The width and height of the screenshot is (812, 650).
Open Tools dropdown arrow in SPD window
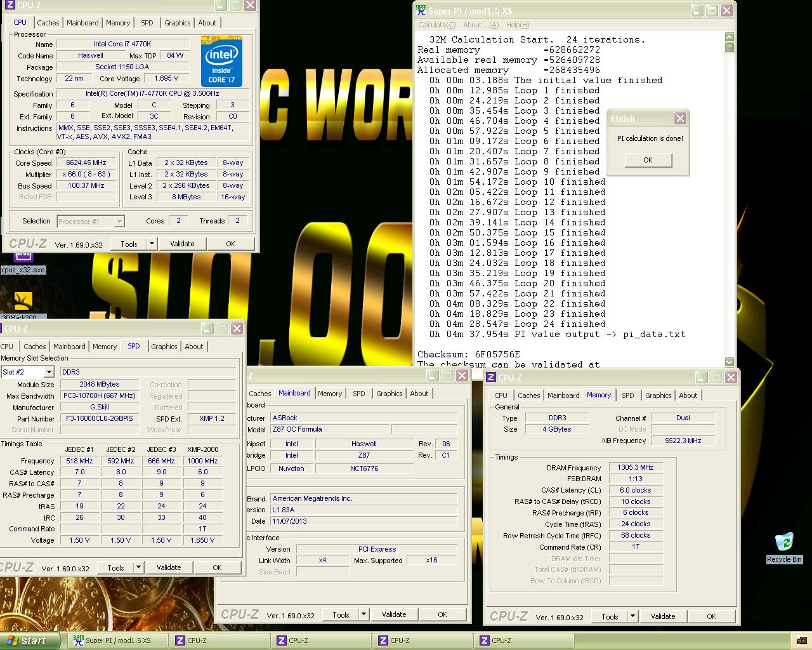[x=138, y=567]
